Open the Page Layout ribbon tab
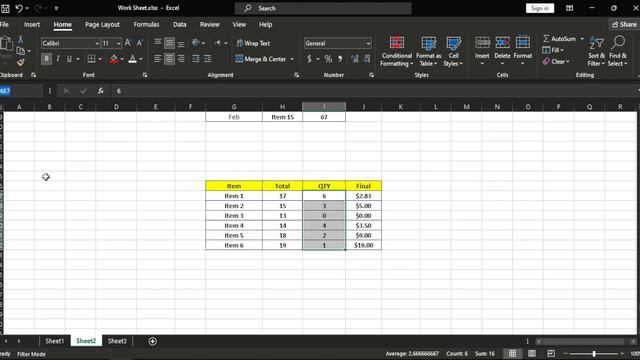 (x=102, y=24)
